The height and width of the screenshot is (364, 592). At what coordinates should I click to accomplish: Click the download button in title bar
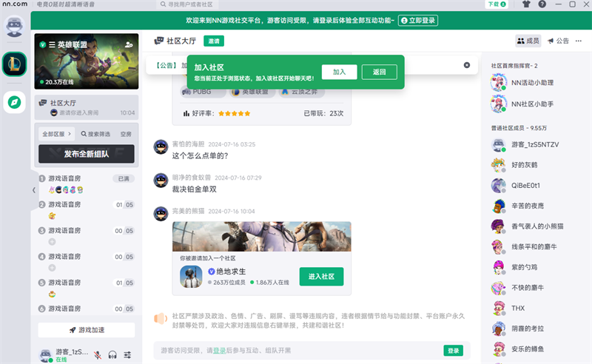click(496, 4)
